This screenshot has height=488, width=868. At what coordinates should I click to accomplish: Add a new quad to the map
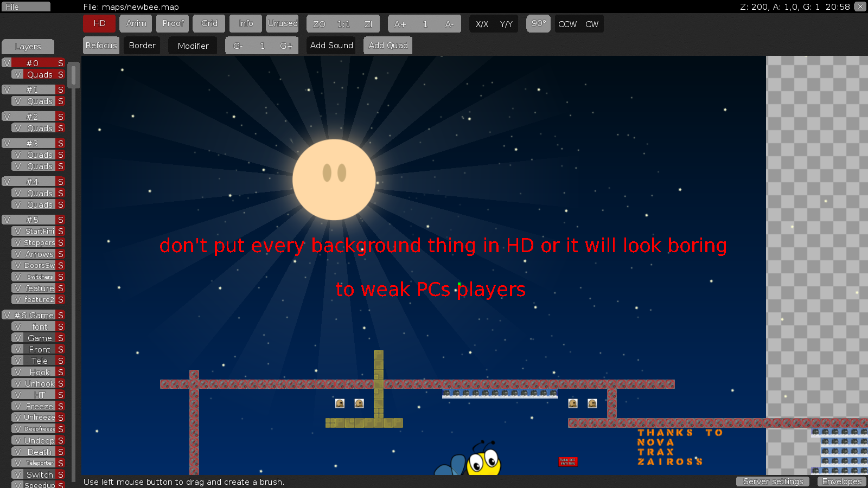coord(387,46)
